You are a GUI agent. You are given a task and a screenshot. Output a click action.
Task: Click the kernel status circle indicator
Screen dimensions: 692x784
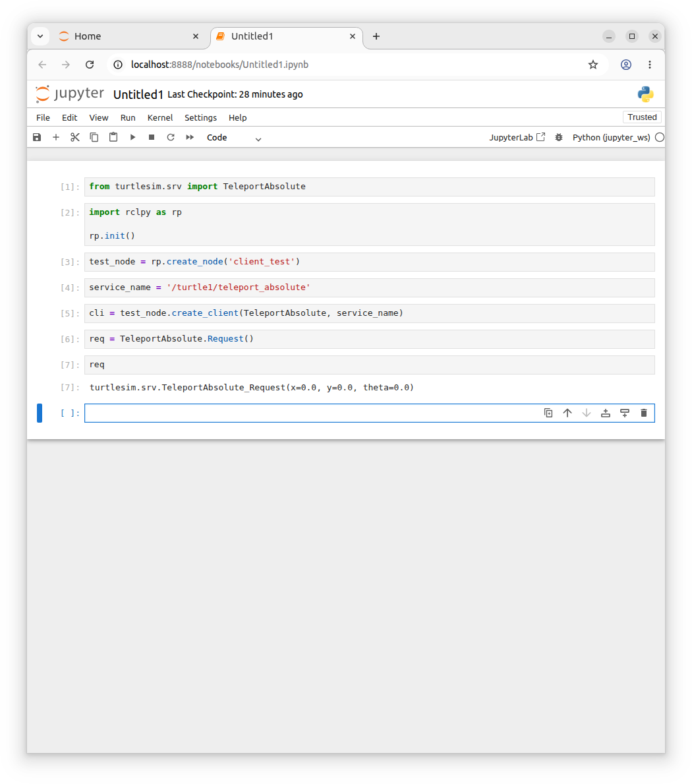[660, 137]
